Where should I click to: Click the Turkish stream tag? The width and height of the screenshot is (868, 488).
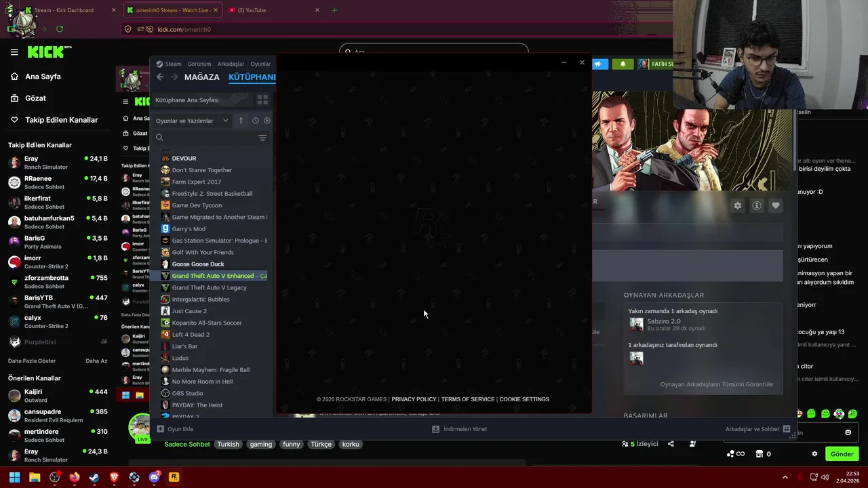pyautogui.click(x=228, y=445)
